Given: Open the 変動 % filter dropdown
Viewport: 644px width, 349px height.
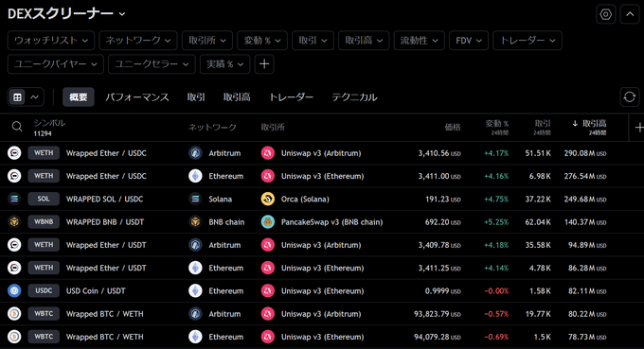Looking at the screenshot, I should click(x=262, y=40).
